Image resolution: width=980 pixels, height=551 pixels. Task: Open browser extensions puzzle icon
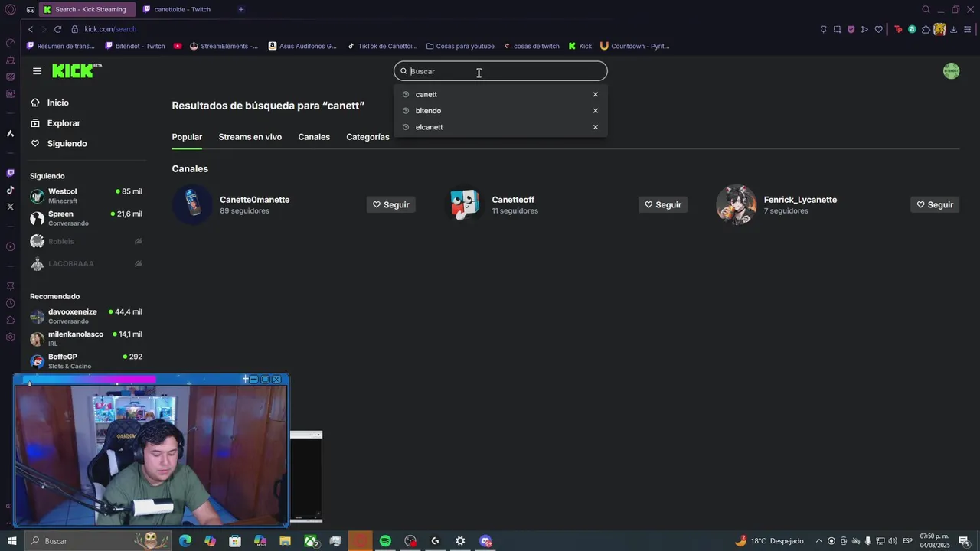[x=926, y=29]
